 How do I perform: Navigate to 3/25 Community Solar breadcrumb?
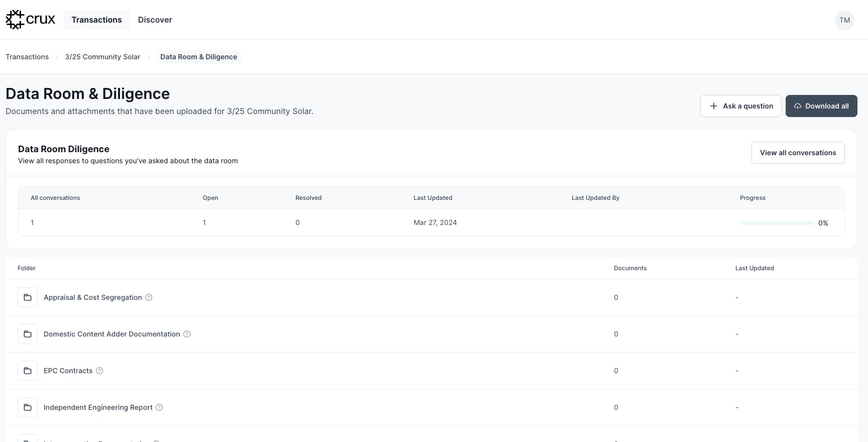(x=102, y=57)
